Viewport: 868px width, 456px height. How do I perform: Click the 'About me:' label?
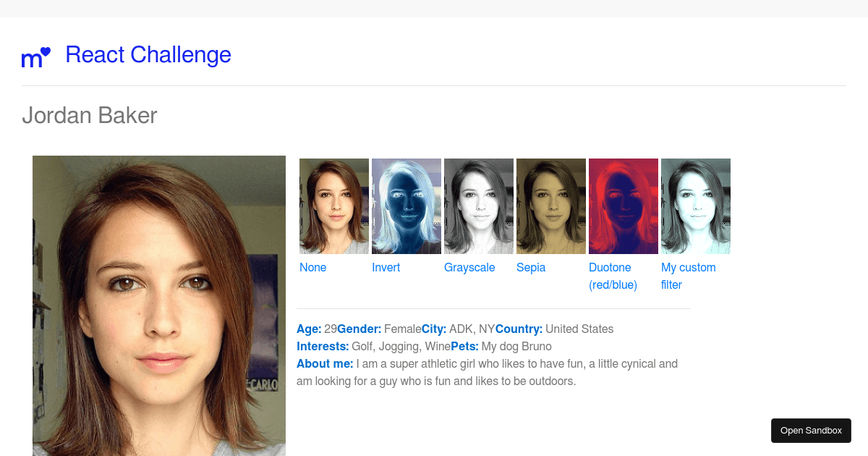(325, 364)
